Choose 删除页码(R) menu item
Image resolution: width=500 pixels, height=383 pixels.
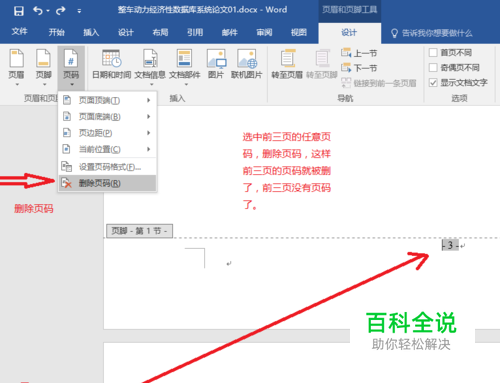(107, 183)
